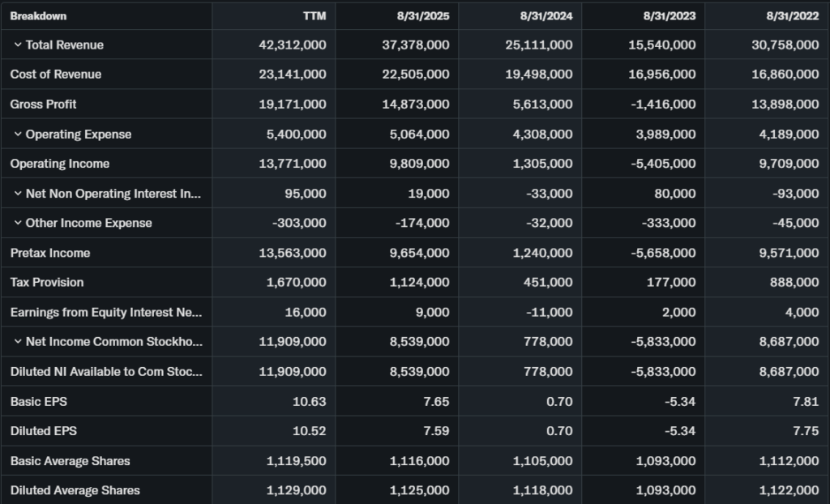Image resolution: width=830 pixels, height=504 pixels.
Task: Click the Breakdown column header
Action: 38,16
